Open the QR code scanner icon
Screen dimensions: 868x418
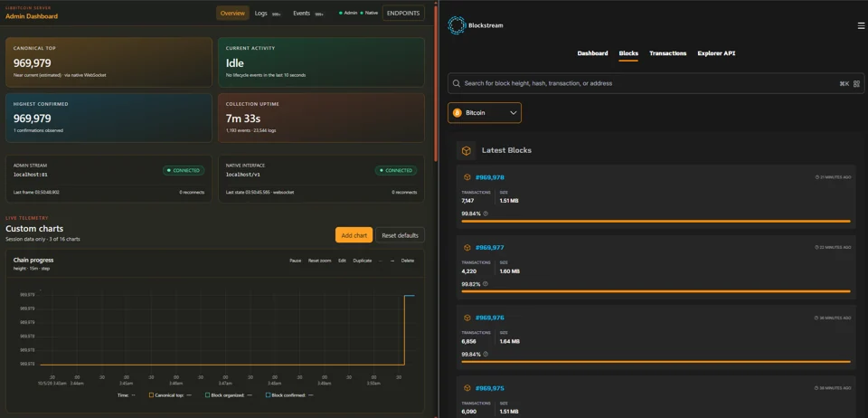pyautogui.click(x=857, y=83)
